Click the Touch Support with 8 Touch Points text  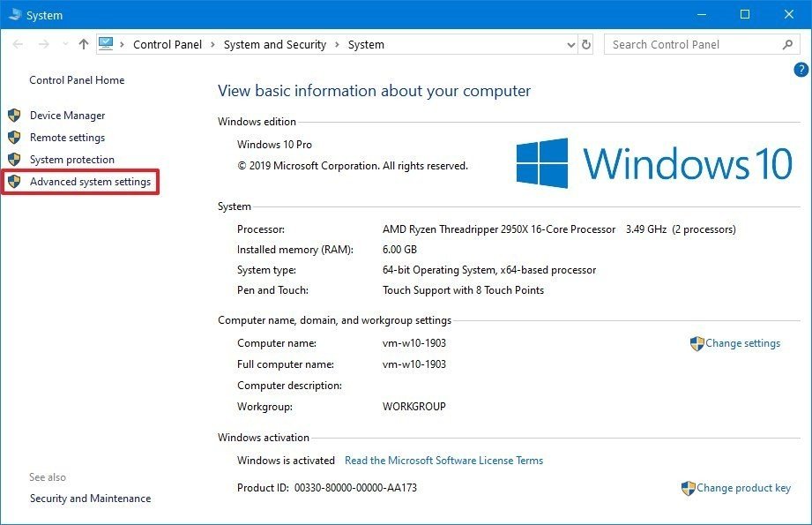point(463,290)
